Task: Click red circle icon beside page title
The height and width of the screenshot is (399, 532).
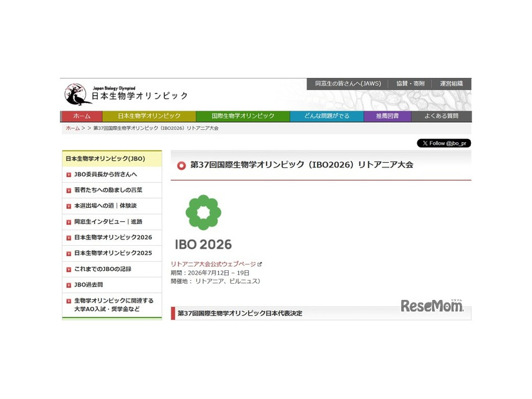Action: point(182,165)
